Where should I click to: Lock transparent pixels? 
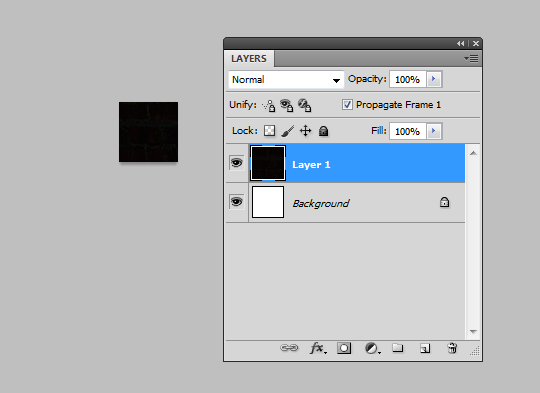tap(269, 131)
